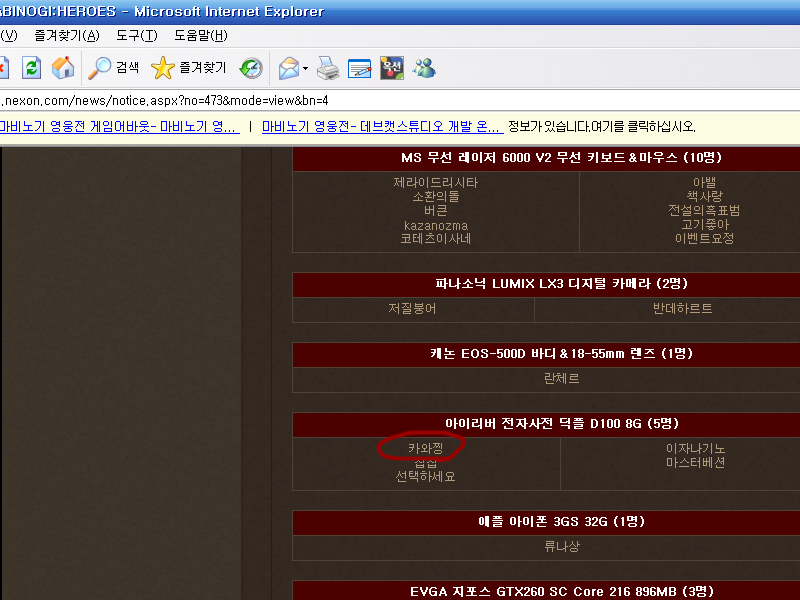
Task: Open the 즐겨찾기(A) menu
Action: point(67,36)
